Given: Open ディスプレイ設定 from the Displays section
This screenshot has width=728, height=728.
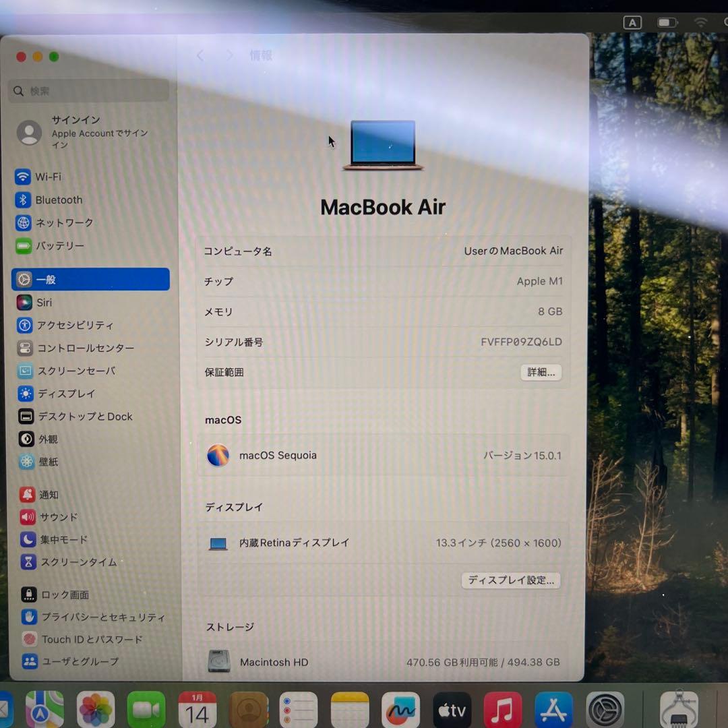Looking at the screenshot, I should click(510, 580).
